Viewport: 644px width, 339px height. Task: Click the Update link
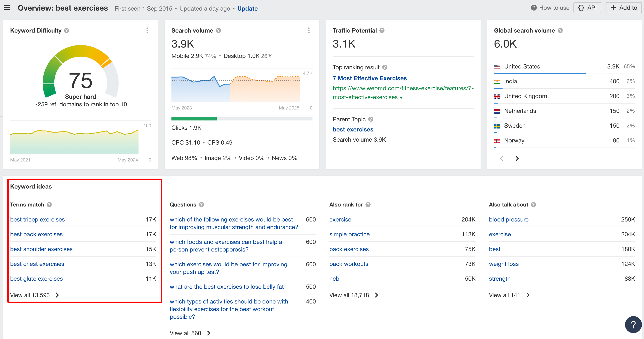click(x=247, y=8)
